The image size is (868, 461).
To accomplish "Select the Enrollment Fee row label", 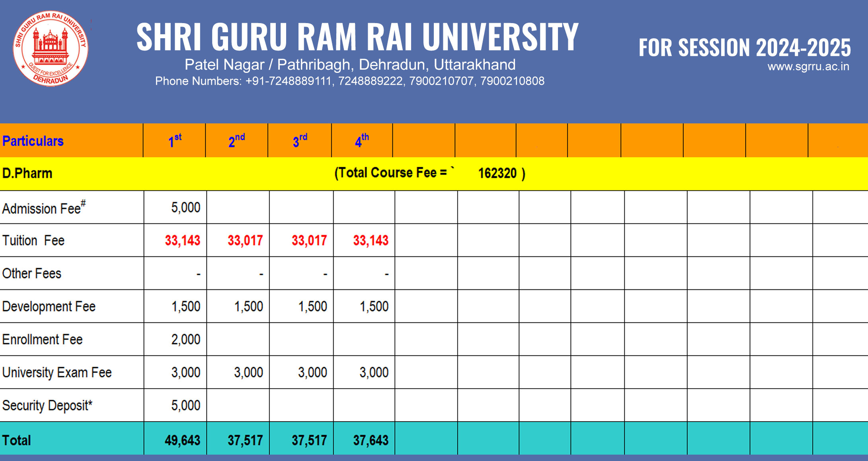I will [x=43, y=340].
